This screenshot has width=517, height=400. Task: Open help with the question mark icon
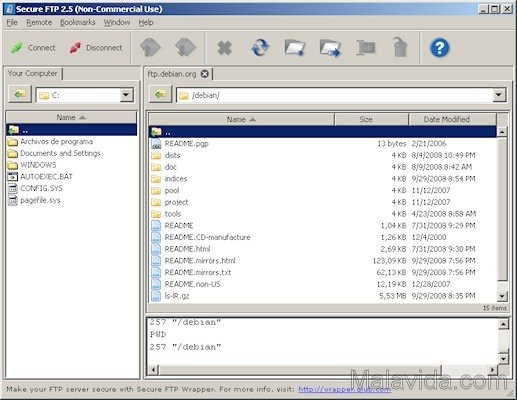[440, 48]
